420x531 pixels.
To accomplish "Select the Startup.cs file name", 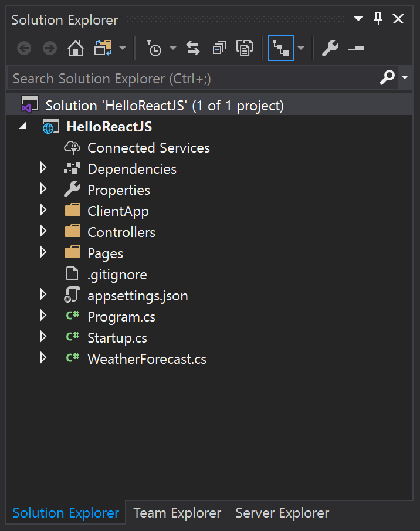I will click(x=117, y=338).
